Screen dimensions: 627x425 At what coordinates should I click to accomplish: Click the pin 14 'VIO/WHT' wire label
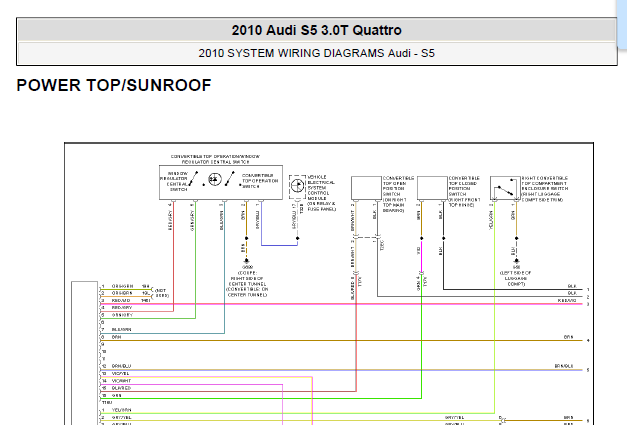coord(121,381)
